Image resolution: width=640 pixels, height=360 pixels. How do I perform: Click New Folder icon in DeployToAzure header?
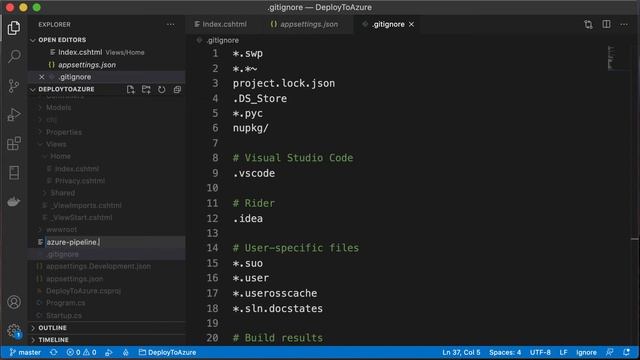pos(146,89)
